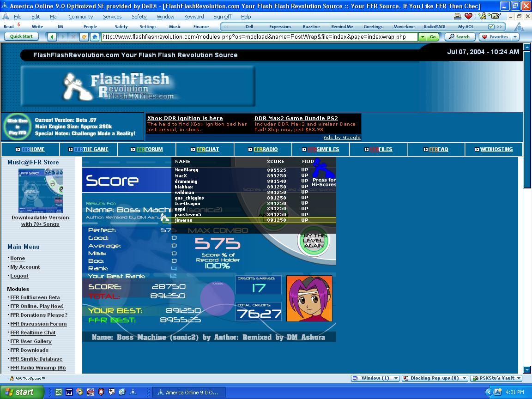Click the home icon in navigation bar
532x399 pixels.
coord(95,36)
